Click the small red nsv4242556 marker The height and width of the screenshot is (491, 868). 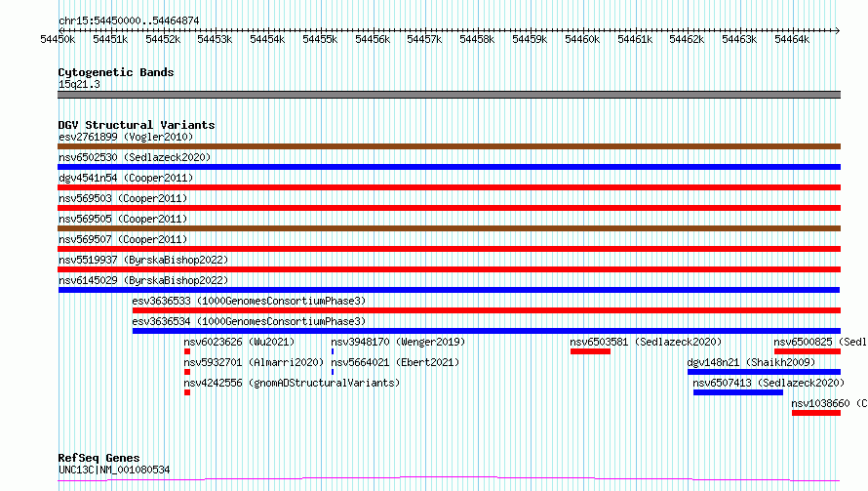pyautogui.click(x=187, y=392)
